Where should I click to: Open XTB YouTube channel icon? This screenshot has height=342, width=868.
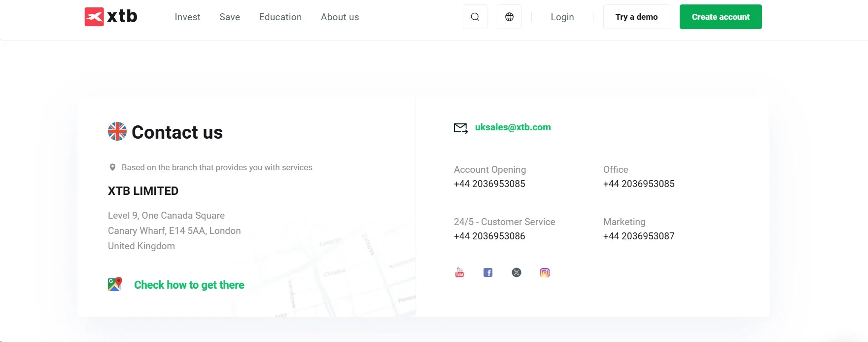[459, 272]
